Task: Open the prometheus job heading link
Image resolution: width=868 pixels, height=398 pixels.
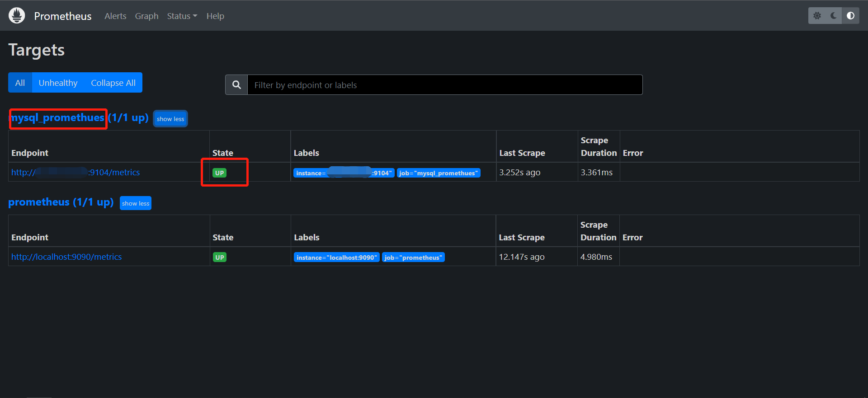Action: pyautogui.click(x=61, y=202)
